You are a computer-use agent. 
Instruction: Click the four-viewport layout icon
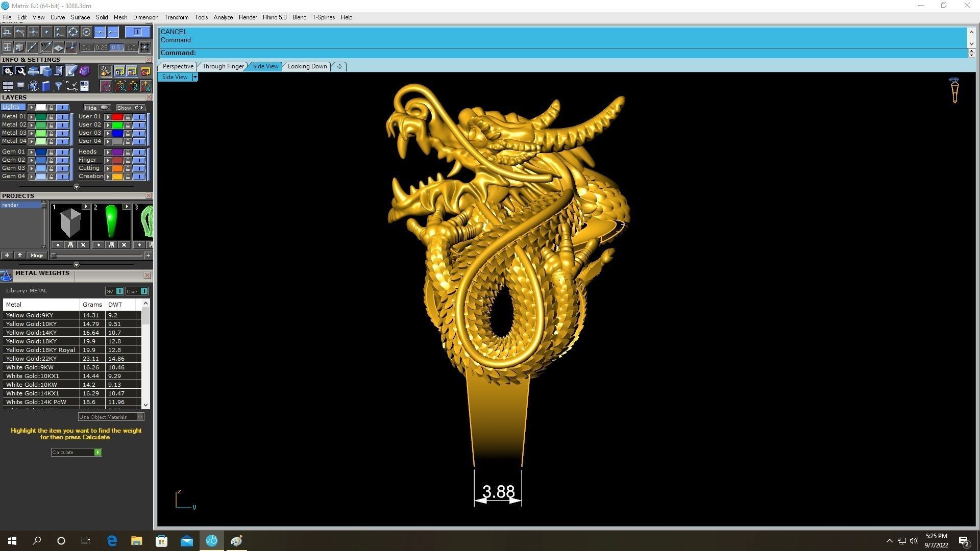[8, 86]
